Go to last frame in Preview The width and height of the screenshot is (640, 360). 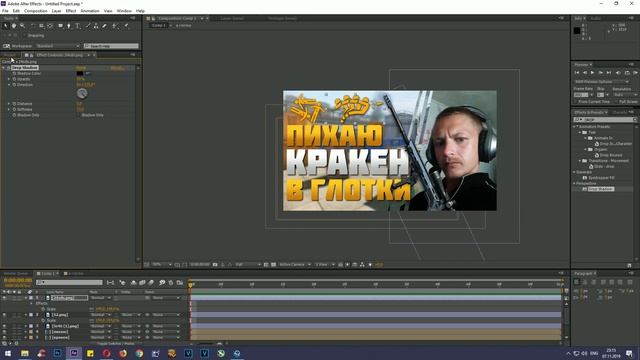coord(609,73)
